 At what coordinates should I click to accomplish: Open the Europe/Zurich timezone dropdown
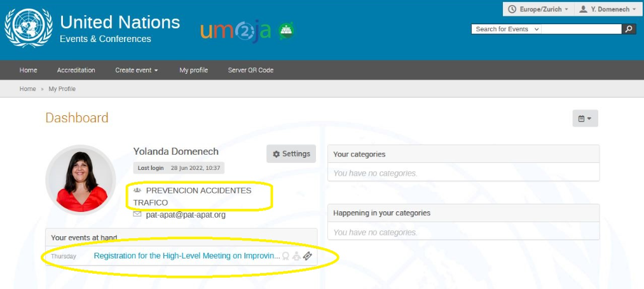[x=538, y=10]
